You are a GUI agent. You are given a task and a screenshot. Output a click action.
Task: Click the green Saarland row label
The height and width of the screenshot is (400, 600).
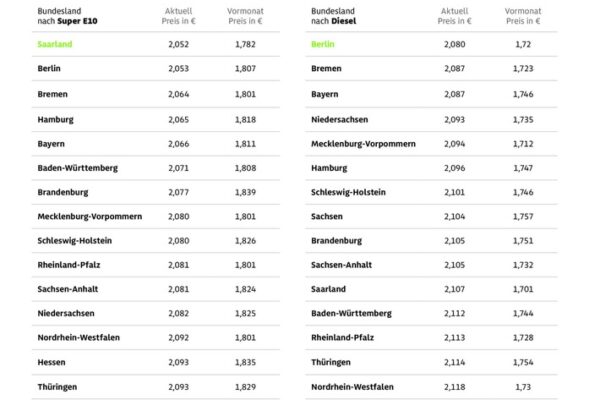pos(55,44)
